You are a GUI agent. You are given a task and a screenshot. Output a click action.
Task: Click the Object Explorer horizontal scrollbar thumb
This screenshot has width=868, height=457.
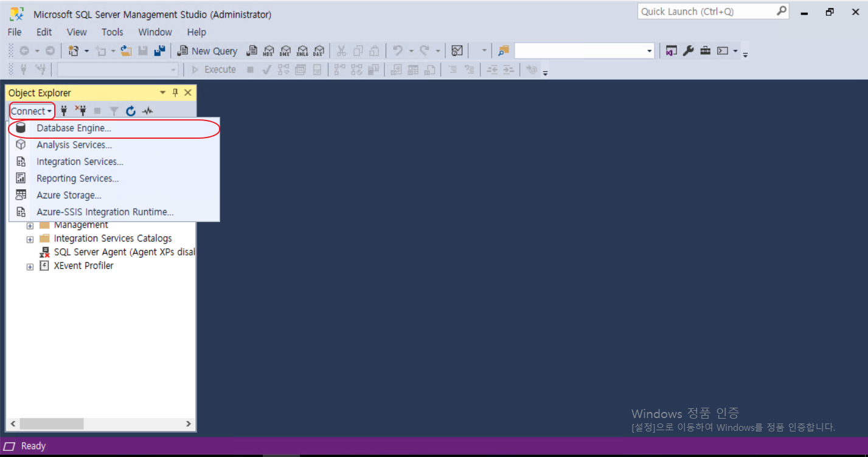(x=52, y=424)
